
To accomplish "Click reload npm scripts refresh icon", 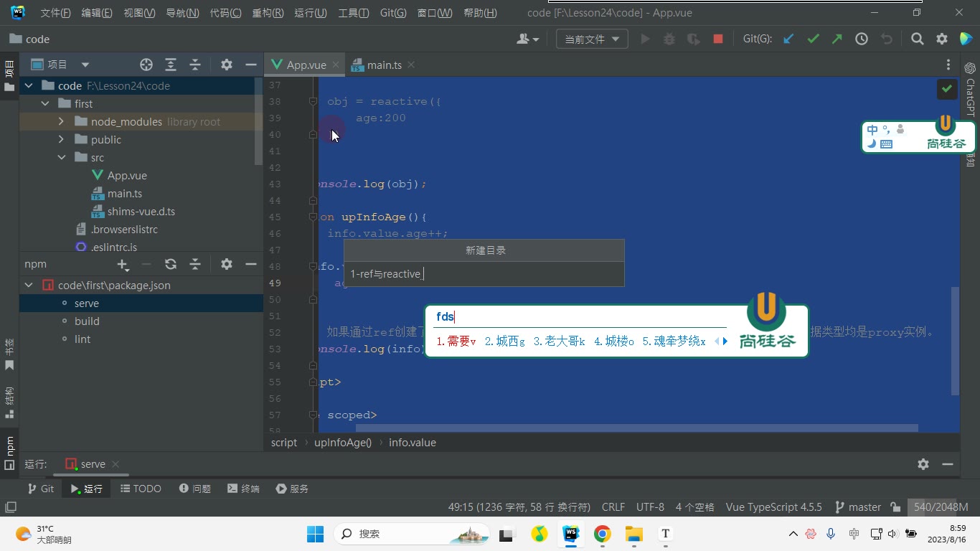I will click(x=171, y=264).
